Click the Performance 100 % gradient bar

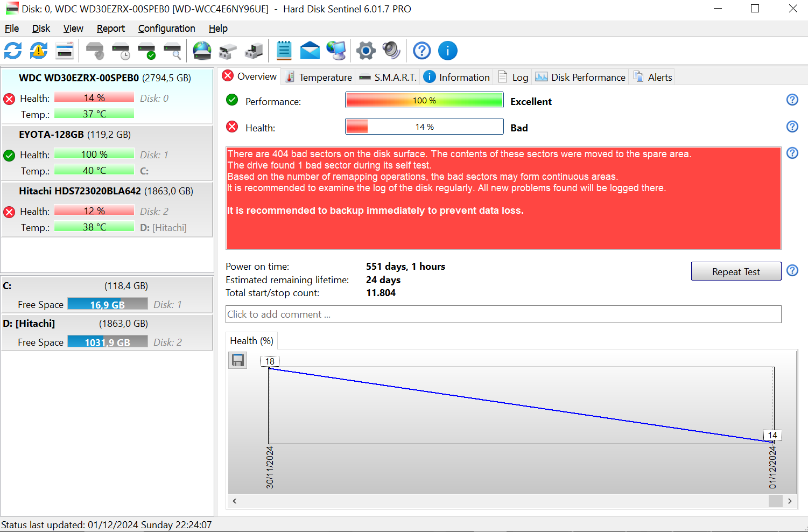(424, 100)
